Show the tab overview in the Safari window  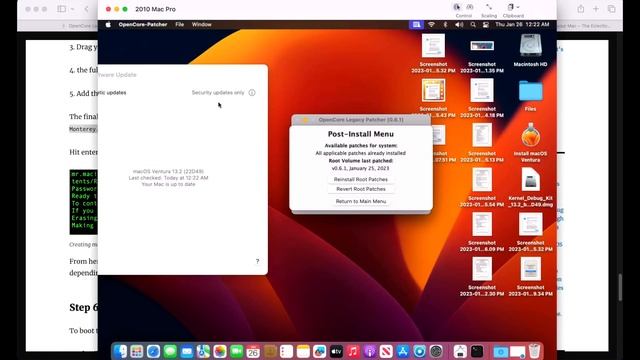[611, 9]
